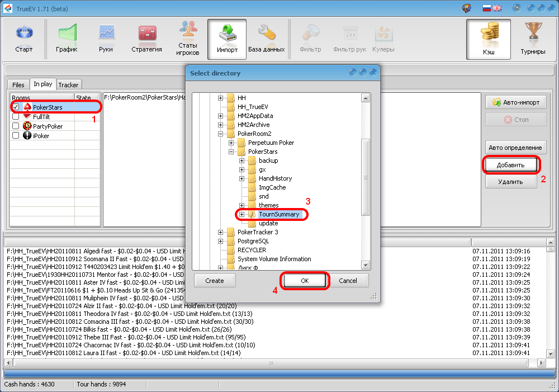Collapse the PokerStars folder node
The image size is (559, 392).
(231, 152)
